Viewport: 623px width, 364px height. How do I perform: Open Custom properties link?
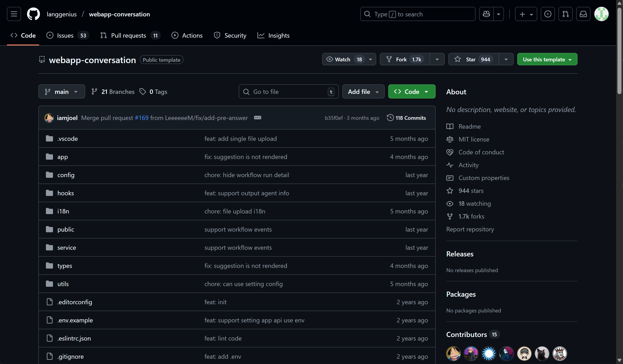(478, 178)
